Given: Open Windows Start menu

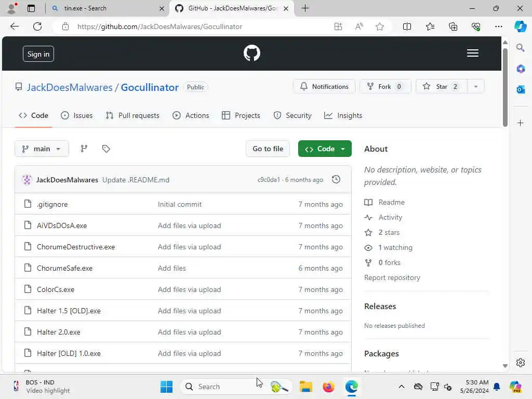Looking at the screenshot, I should [x=166, y=387].
